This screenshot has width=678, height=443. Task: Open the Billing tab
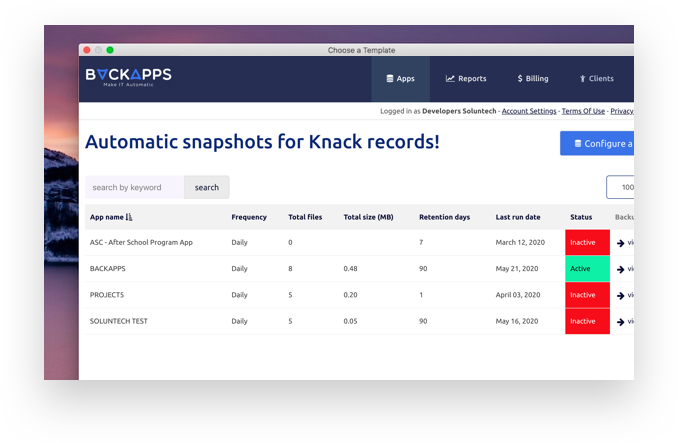pos(533,79)
